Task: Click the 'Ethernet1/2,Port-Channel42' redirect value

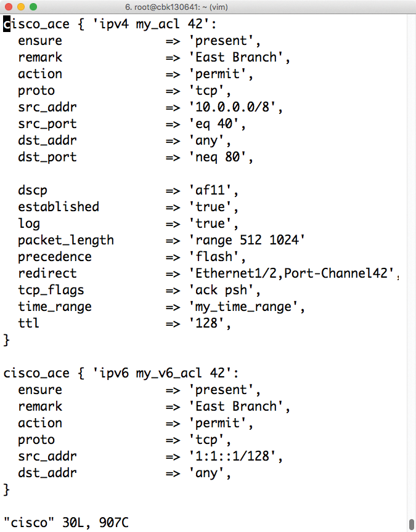Action: 291,273
